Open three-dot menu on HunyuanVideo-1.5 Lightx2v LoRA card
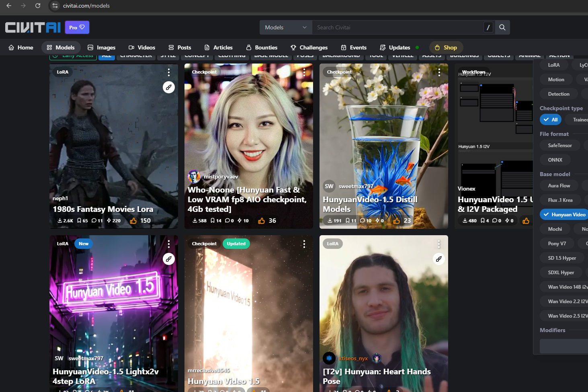588x392 pixels. [169, 244]
